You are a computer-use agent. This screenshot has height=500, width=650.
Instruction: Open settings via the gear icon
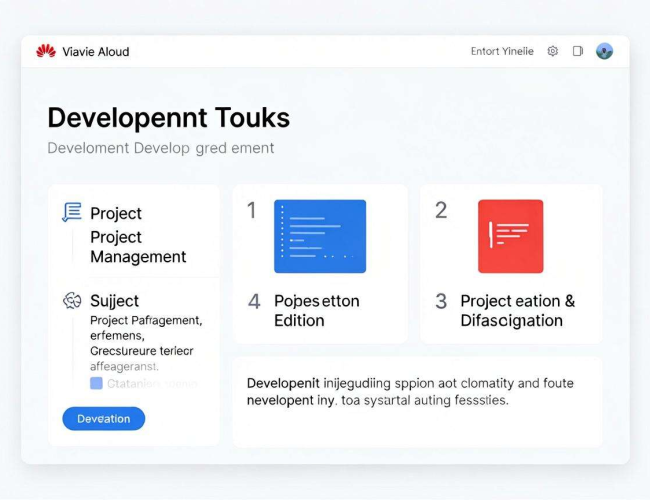553,51
